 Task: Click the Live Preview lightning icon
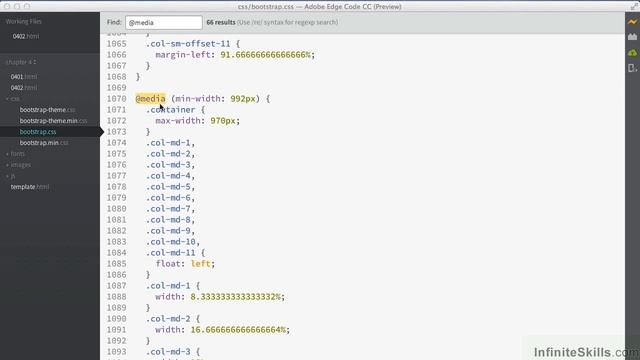632,22
